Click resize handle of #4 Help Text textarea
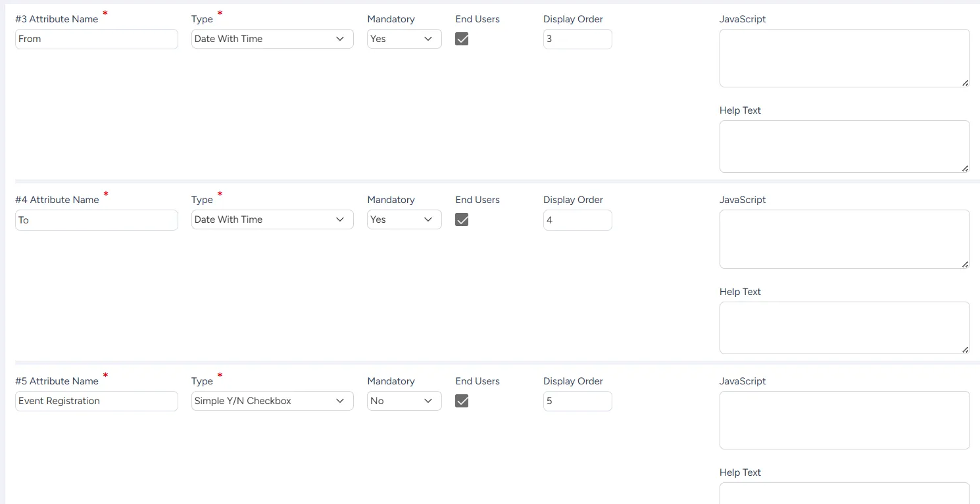980x504 pixels. [x=965, y=350]
